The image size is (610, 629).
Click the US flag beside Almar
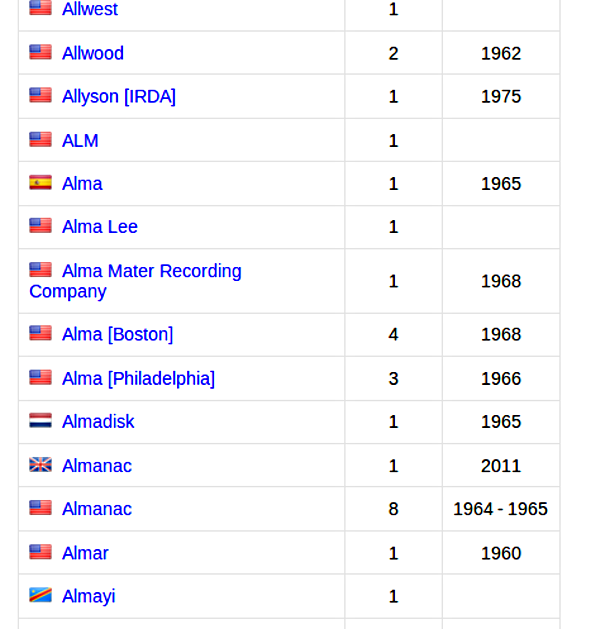[x=40, y=552]
